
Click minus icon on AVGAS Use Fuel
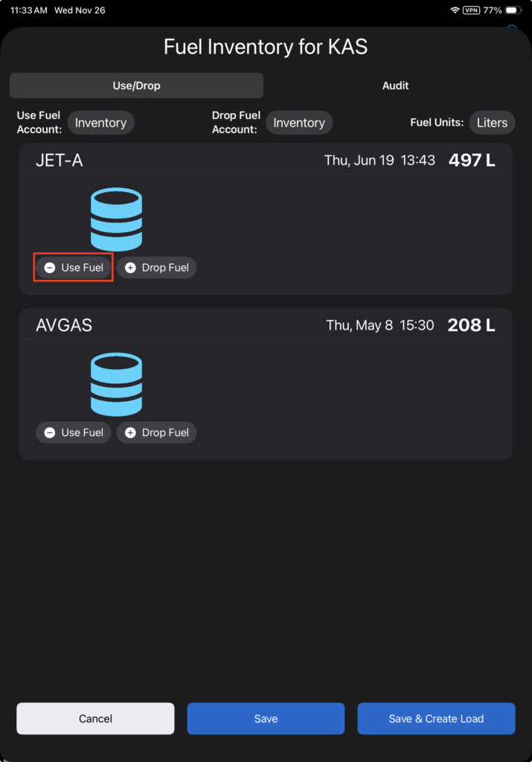(50, 432)
